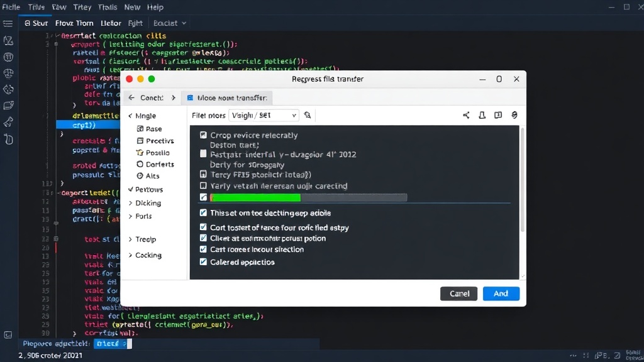Viewport: 644px width, 362px height.
Task: Open the hamburger menu in the editor sidebar
Action: click(x=8, y=23)
